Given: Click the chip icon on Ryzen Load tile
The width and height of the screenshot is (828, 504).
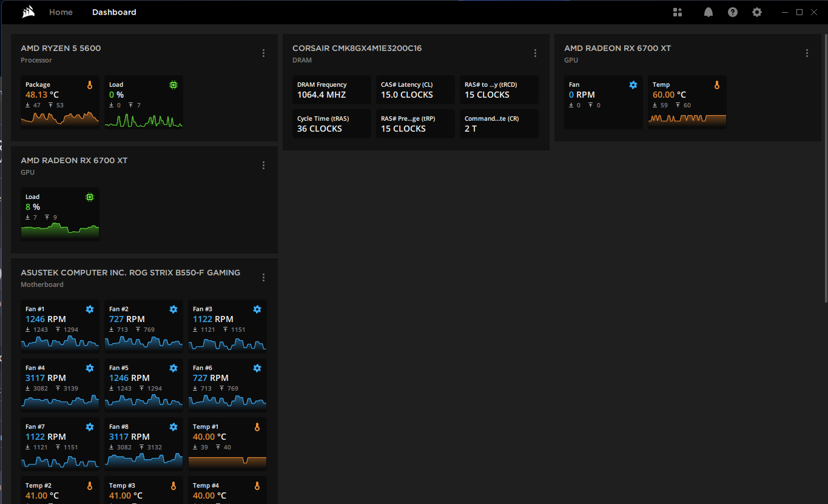Looking at the screenshot, I should tap(173, 85).
